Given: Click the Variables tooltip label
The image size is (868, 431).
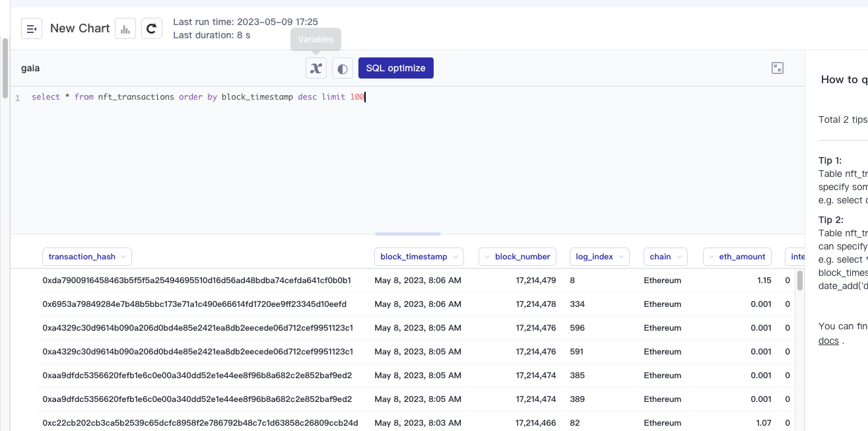Looking at the screenshot, I should point(316,40).
